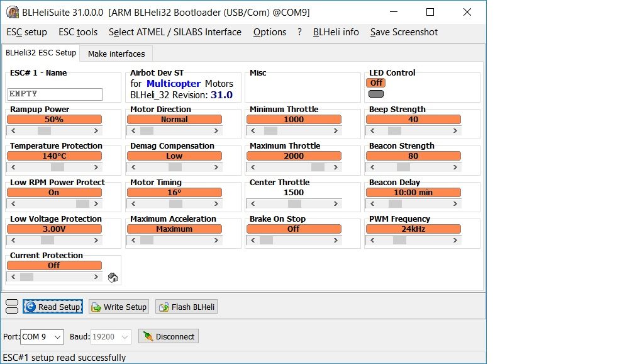Click the Maximum Throttle slider thumb

318,168
